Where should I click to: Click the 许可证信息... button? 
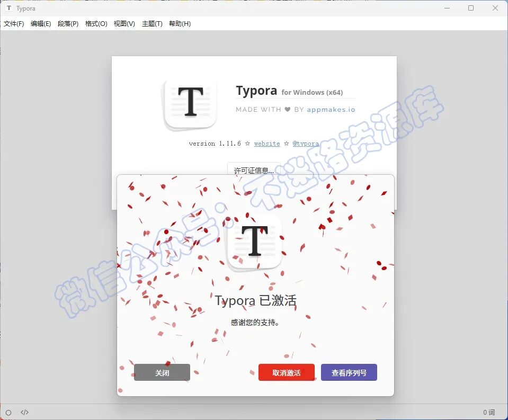[x=254, y=169]
